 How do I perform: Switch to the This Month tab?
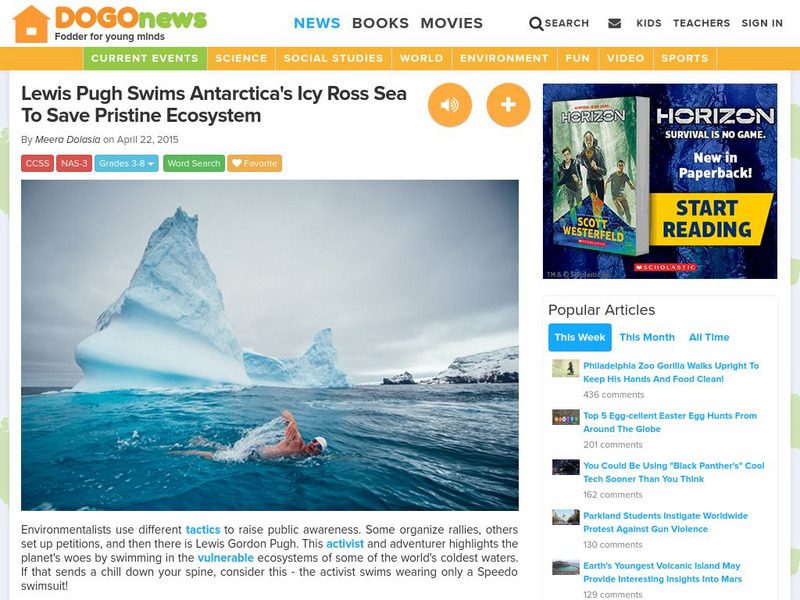647,337
